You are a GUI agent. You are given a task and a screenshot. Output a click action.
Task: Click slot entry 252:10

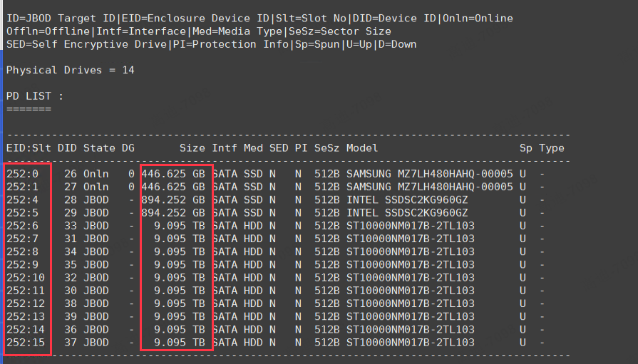click(x=25, y=277)
